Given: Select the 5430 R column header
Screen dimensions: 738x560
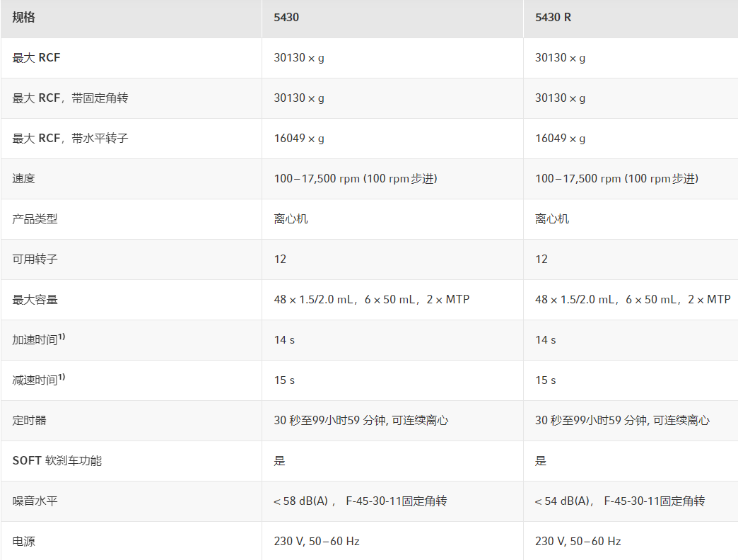Looking at the screenshot, I should click(x=553, y=18).
